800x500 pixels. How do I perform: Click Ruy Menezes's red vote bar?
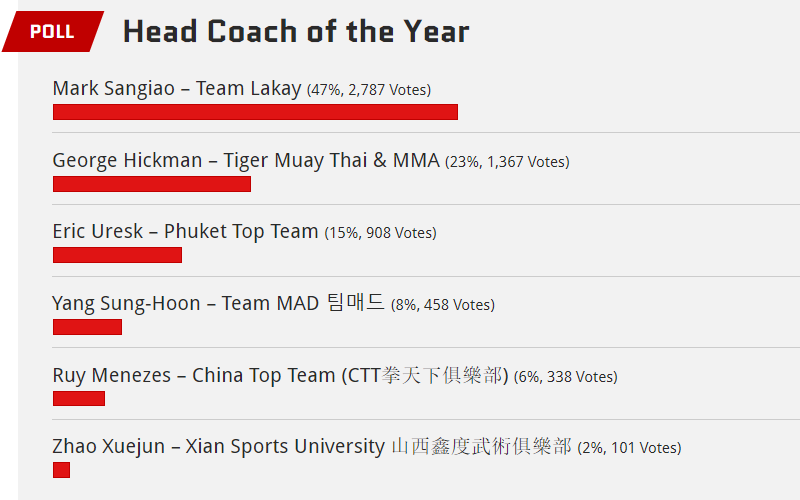tap(79, 398)
